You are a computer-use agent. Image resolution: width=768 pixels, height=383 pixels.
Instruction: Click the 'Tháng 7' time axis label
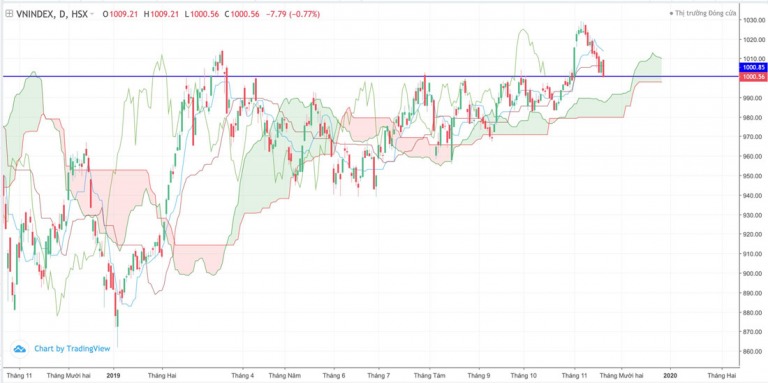379,376
